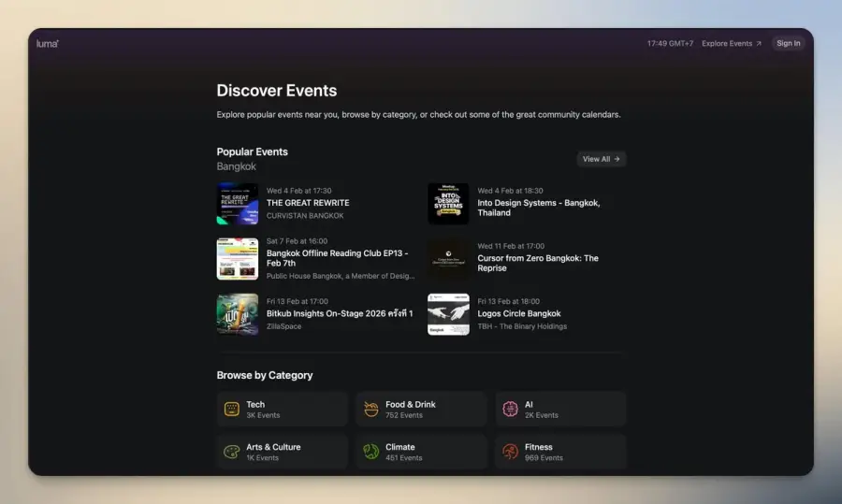Click TBH - The Binary Holdings venue

[x=522, y=326]
